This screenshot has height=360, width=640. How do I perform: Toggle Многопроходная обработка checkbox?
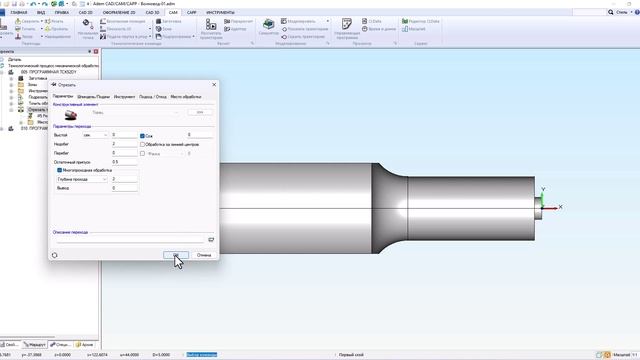[x=60, y=170]
